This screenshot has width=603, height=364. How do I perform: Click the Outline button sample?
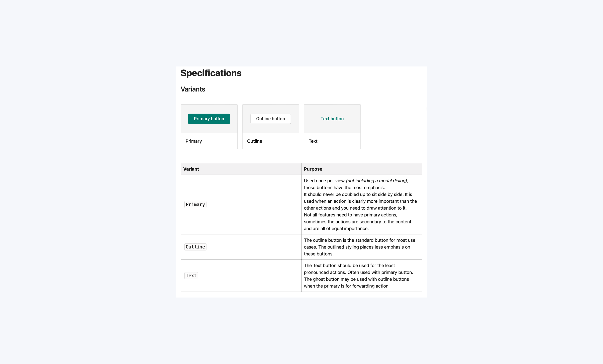(x=270, y=119)
